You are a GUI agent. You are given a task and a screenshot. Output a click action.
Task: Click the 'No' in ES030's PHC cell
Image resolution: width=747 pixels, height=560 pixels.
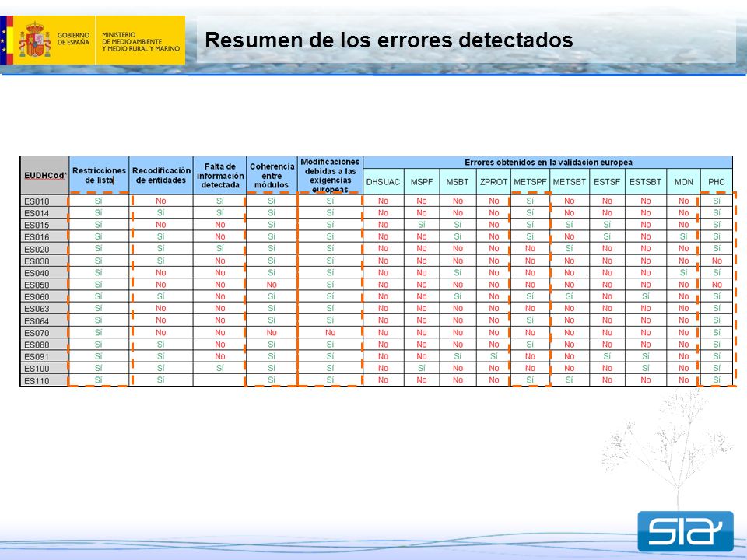[x=717, y=261]
